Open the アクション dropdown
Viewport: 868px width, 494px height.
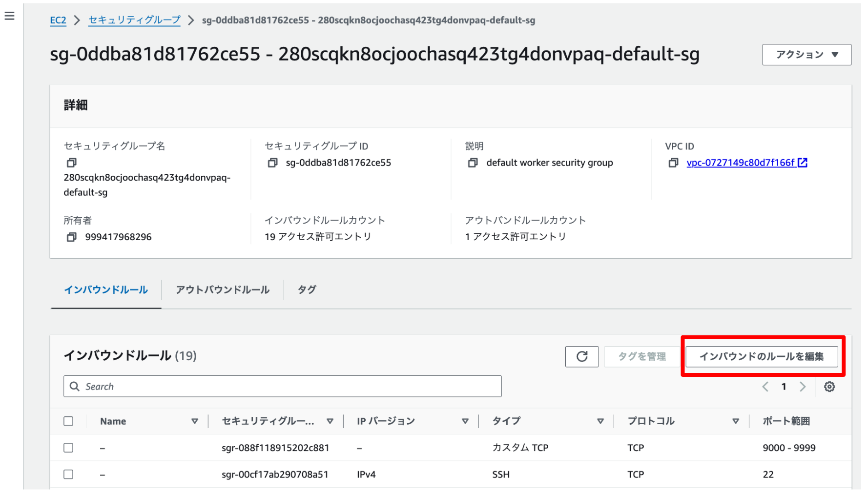tap(806, 55)
